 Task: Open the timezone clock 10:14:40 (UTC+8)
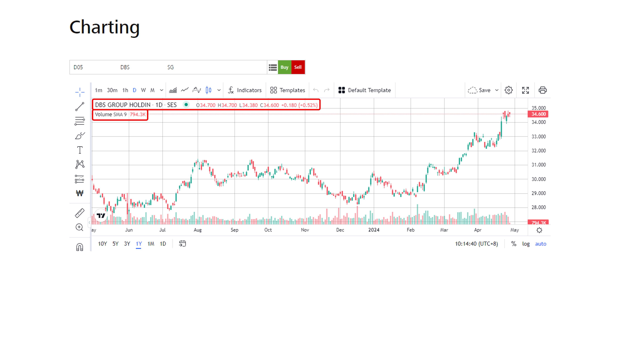[476, 244]
